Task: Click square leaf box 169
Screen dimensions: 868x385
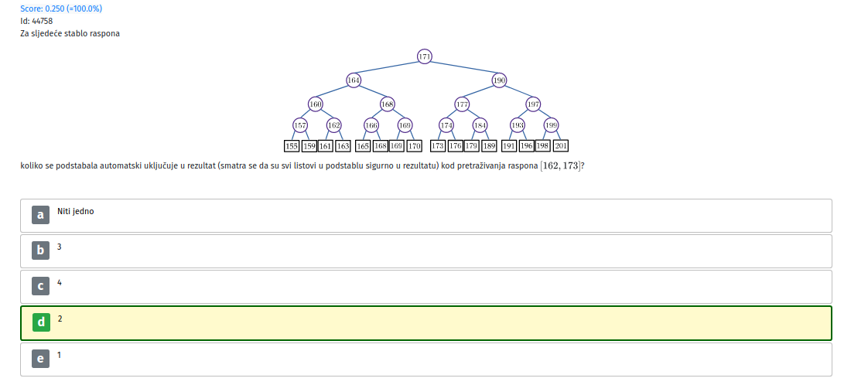Action: (396, 146)
